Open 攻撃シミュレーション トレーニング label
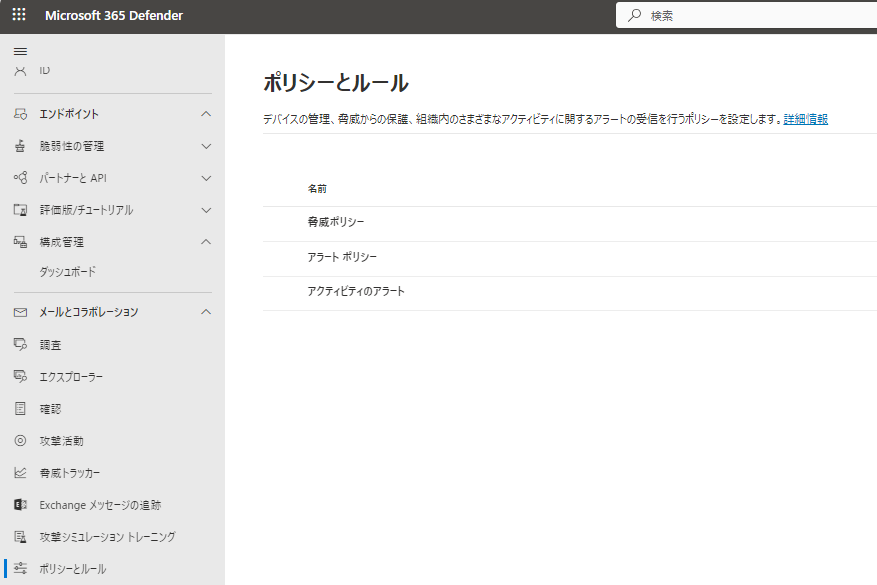The image size is (877, 585). pos(107,537)
